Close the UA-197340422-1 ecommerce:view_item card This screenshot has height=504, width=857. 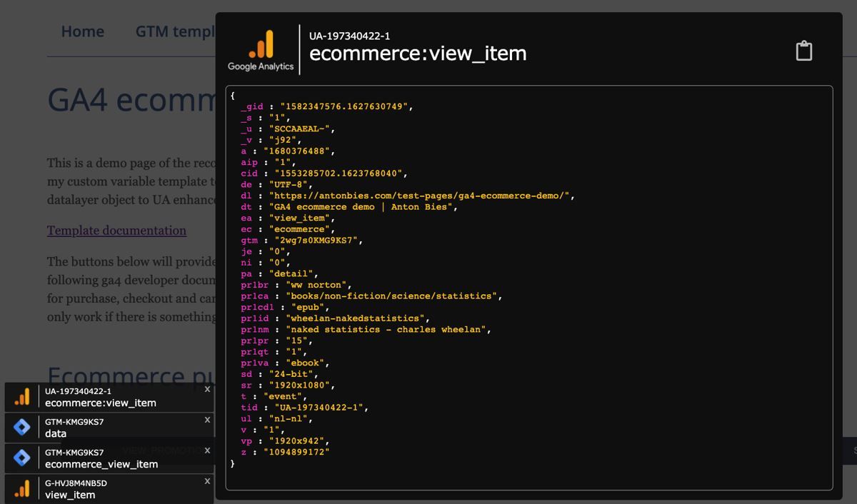[x=207, y=389]
